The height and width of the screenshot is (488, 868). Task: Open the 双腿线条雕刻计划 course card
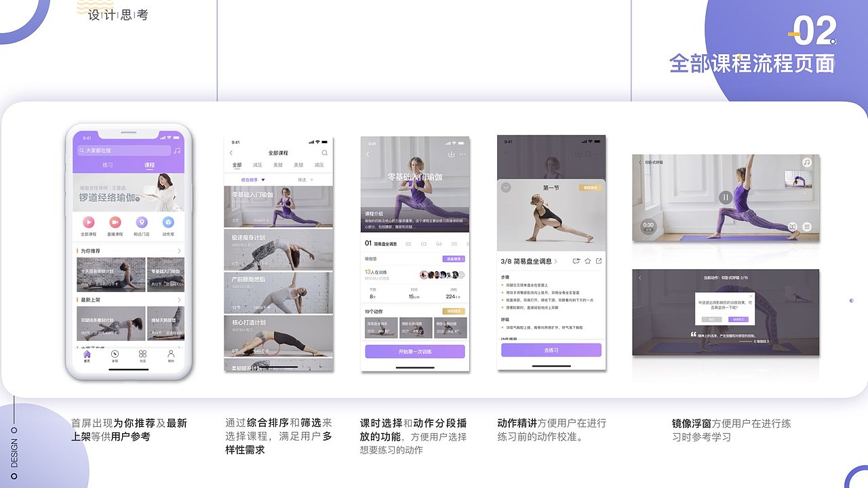point(111,323)
